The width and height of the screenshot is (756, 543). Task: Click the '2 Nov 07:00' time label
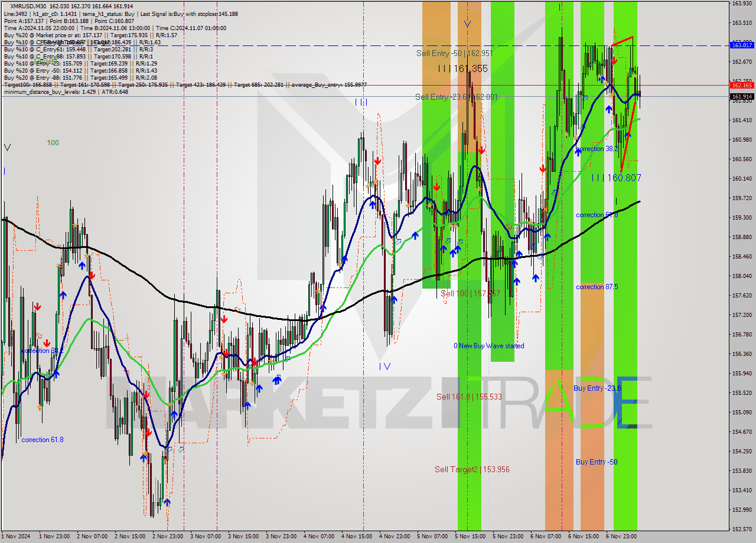pos(91,537)
